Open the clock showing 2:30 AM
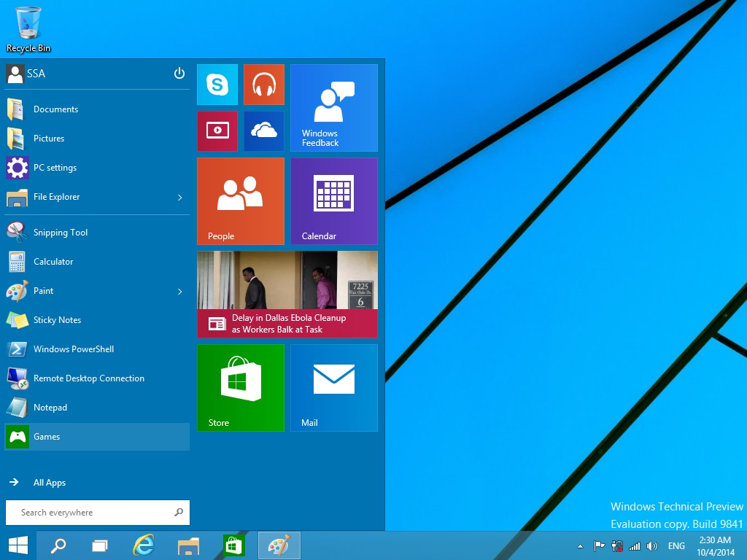This screenshot has height=560, width=747. point(716,546)
